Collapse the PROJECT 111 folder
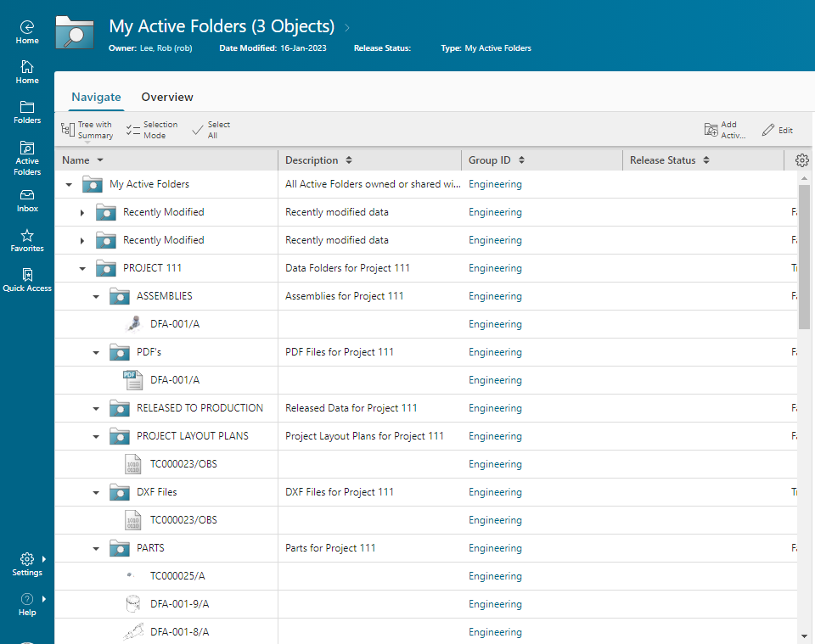The width and height of the screenshot is (815, 644). (x=82, y=268)
